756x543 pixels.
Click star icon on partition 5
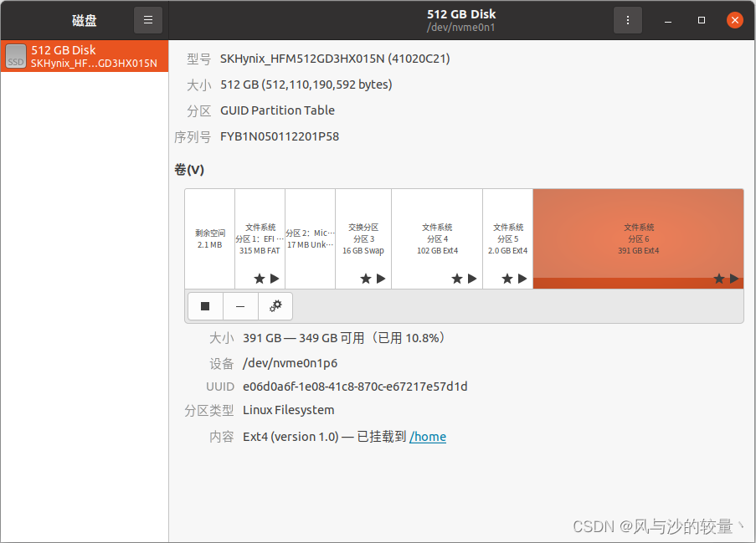point(507,279)
